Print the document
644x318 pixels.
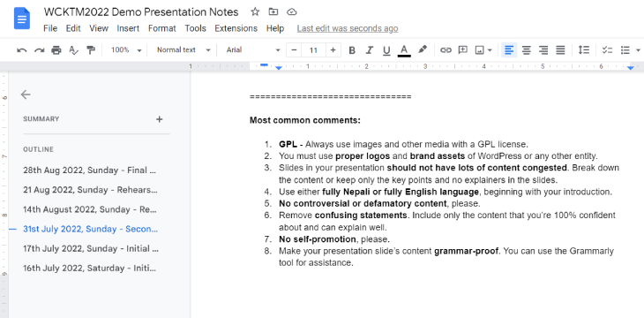[x=56, y=50]
